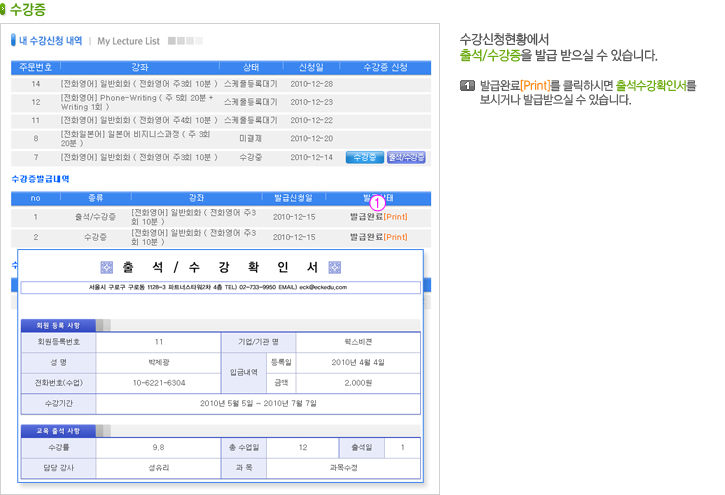Click Print link in the 출석/수강증 row
The height and width of the screenshot is (495, 725).
[x=395, y=216]
